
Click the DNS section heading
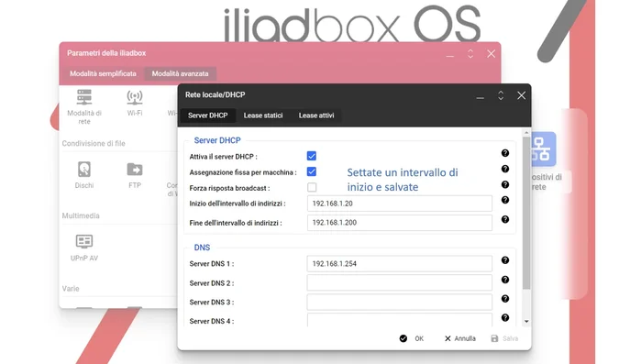[202, 248]
